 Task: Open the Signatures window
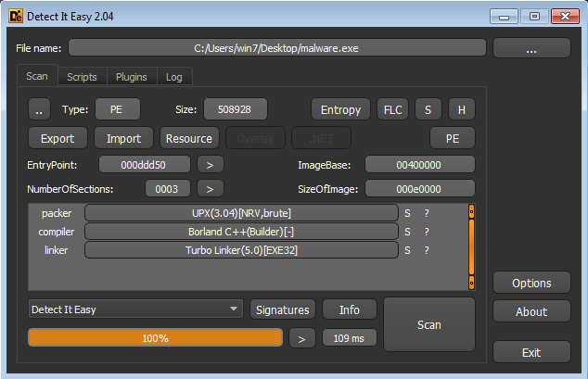(x=283, y=310)
